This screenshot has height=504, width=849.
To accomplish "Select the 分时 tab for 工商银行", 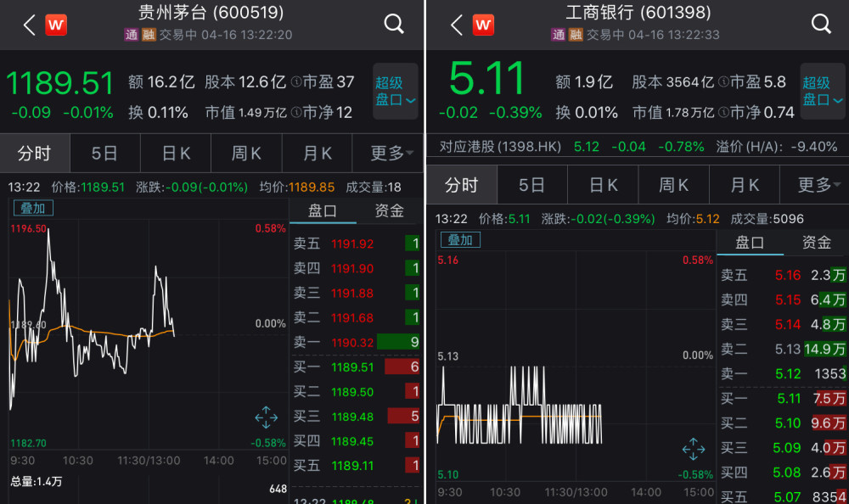I will pyautogui.click(x=462, y=185).
